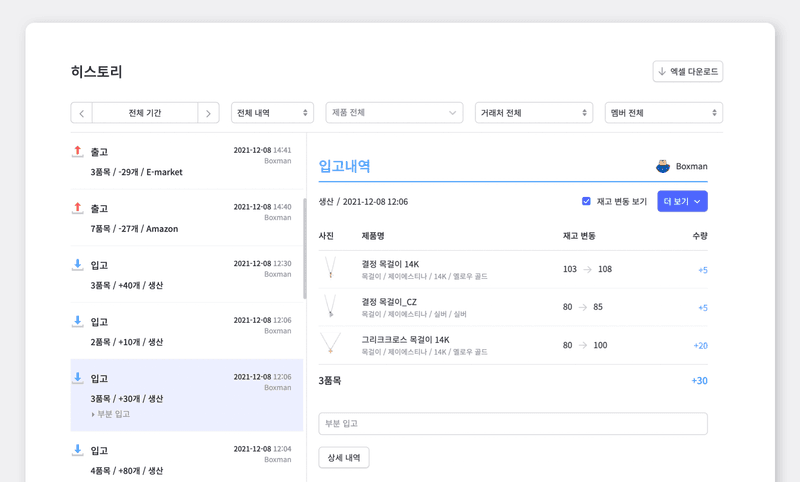Open the 전체 내역 dropdown
This screenshot has height=482, width=800.
click(272, 113)
